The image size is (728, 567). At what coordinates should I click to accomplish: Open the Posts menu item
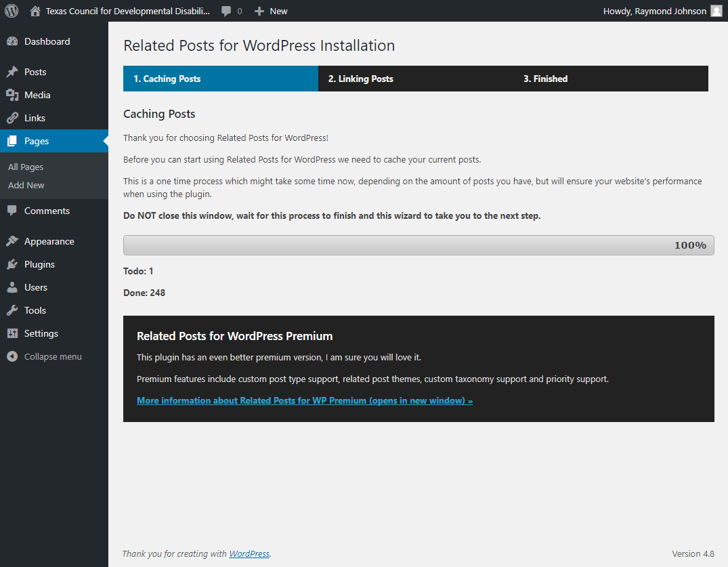tap(35, 72)
